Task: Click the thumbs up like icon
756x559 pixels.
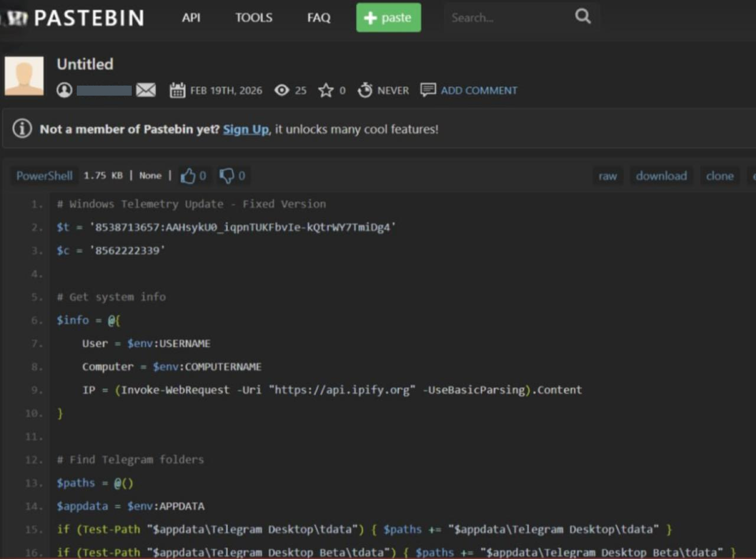Action: coord(188,176)
